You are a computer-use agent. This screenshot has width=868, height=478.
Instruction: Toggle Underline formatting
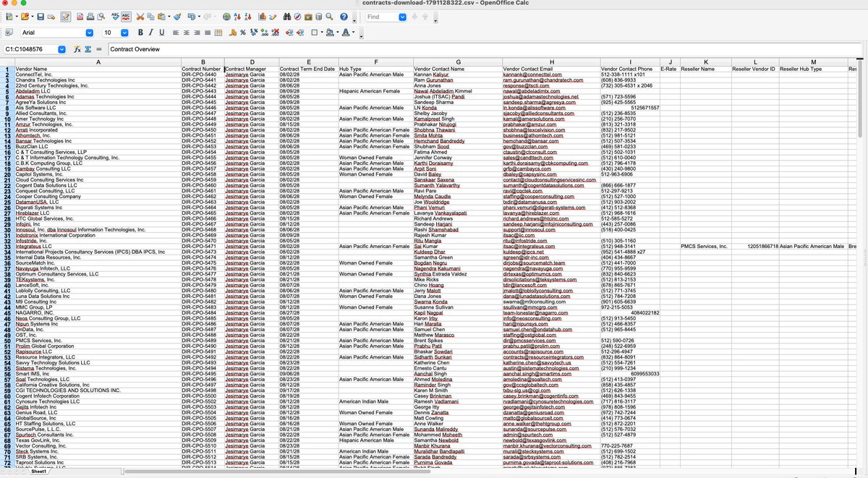click(161, 33)
